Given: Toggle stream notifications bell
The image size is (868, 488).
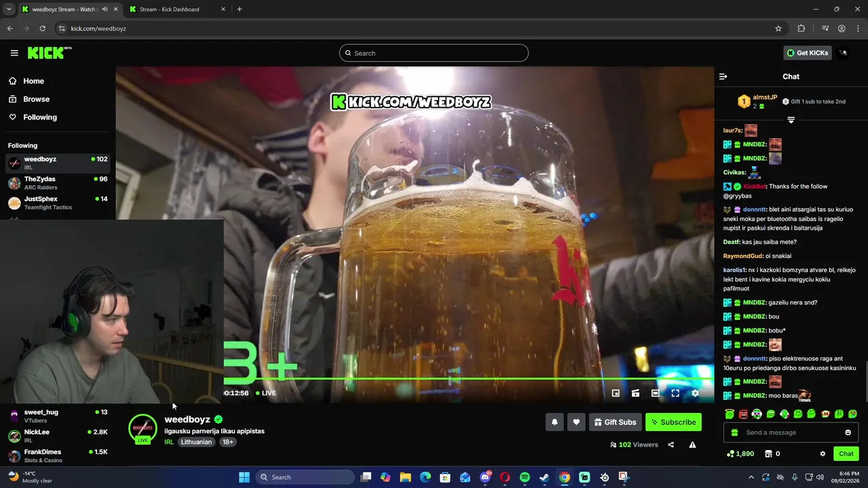Looking at the screenshot, I should [x=554, y=422].
